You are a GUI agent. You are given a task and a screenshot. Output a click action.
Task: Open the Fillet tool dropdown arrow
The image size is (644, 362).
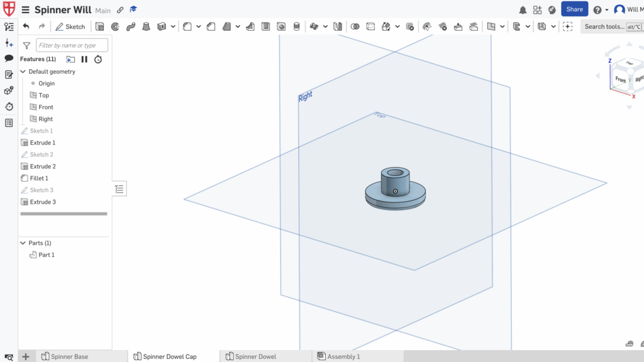pyautogui.click(x=199, y=26)
